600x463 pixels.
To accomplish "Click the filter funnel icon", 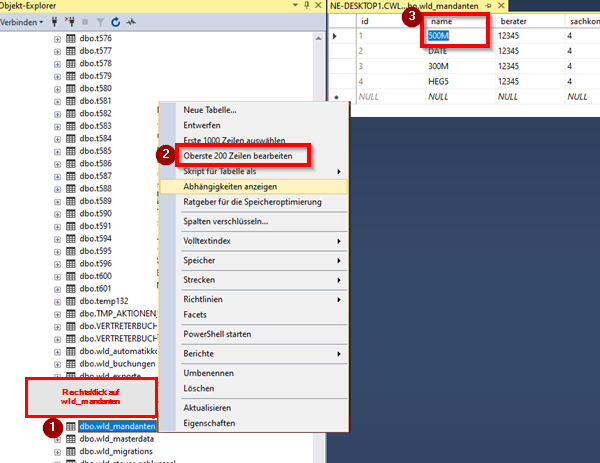I will [x=100, y=20].
